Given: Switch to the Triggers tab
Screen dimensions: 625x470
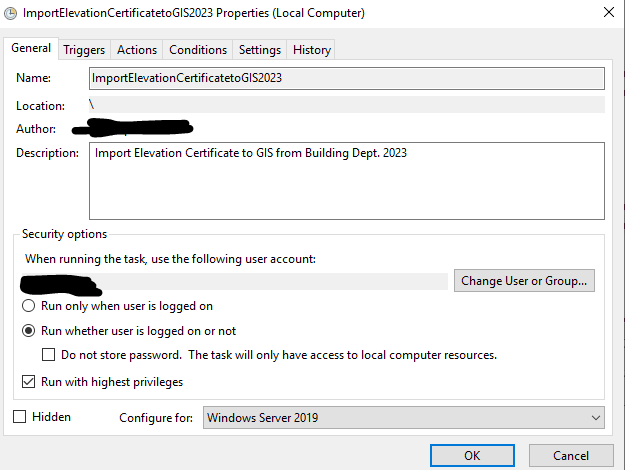Looking at the screenshot, I should pyautogui.click(x=84, y=50).
